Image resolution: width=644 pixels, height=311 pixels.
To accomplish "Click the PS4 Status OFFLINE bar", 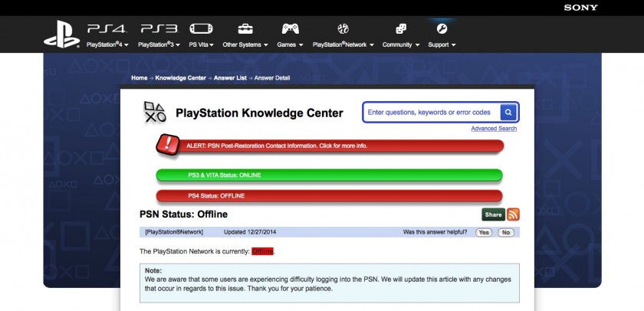I will click(x=330, y=195).
